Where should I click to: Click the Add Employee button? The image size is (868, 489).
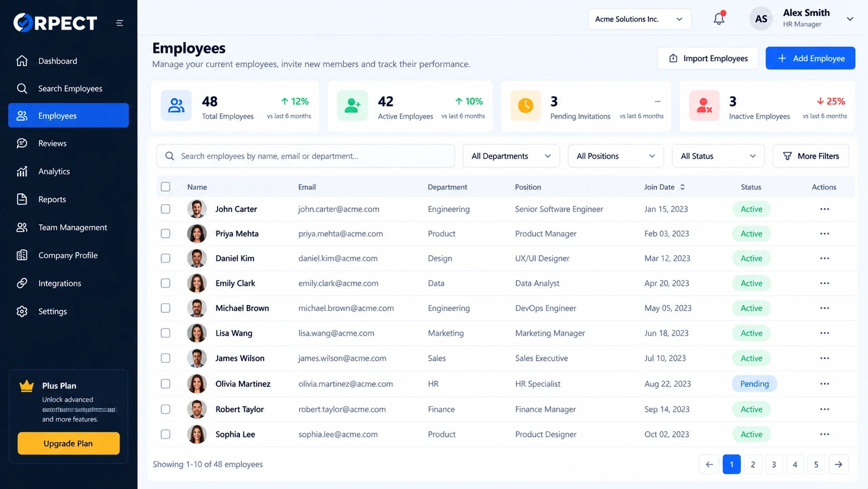(810, 58)
